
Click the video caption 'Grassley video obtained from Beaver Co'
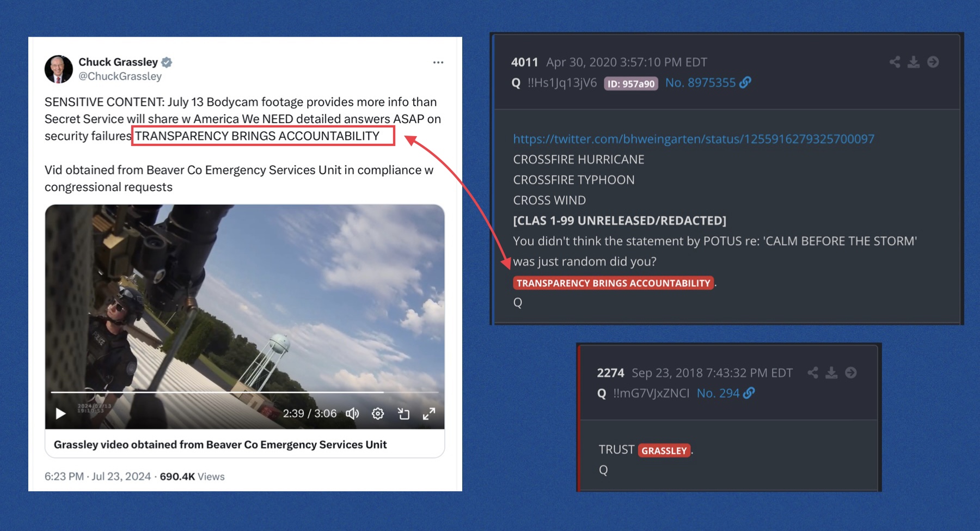[x=220, y=444]
